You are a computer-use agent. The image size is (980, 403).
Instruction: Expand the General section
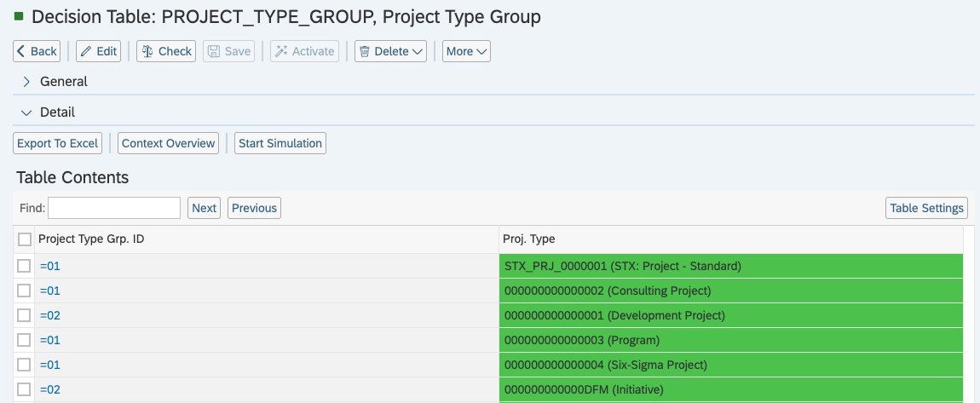pos(26,82)
